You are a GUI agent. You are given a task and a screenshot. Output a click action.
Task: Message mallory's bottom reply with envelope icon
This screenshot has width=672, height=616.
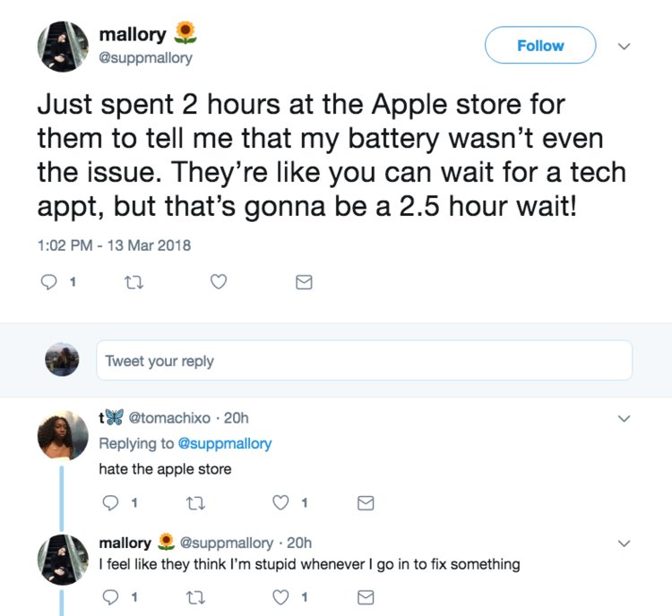pyautogui.click(x=366, y=597)
